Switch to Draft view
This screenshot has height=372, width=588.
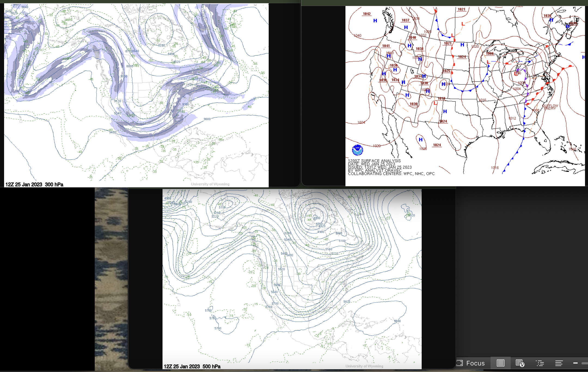559,363
